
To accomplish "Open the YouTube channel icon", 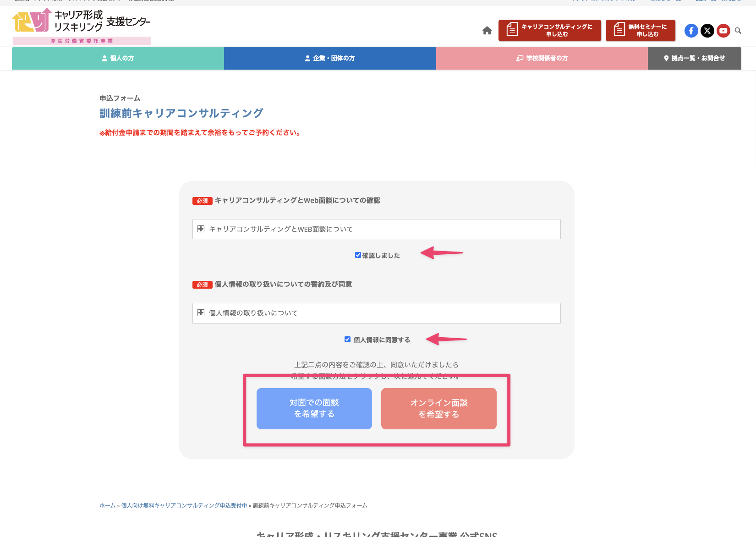I will point(723,31).
